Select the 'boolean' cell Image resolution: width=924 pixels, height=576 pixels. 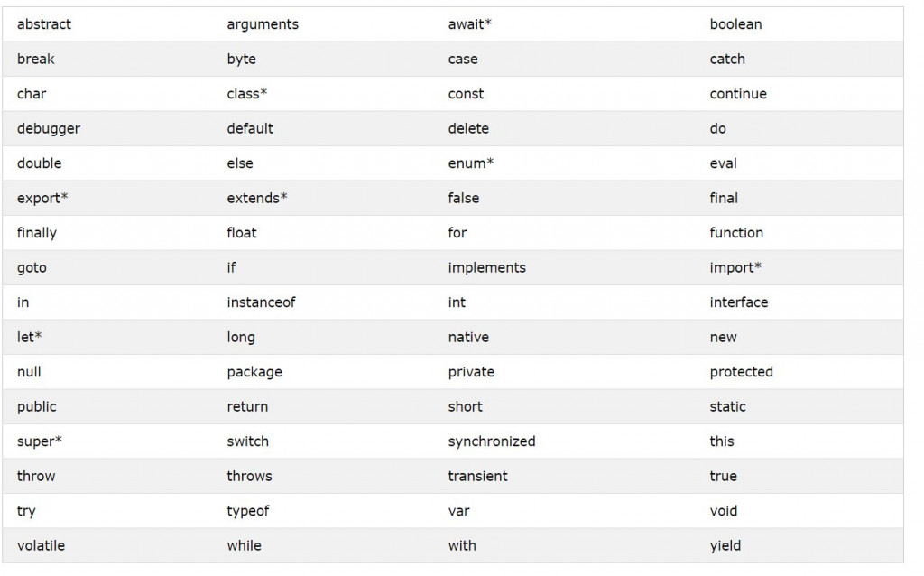(x=735, y=24)
